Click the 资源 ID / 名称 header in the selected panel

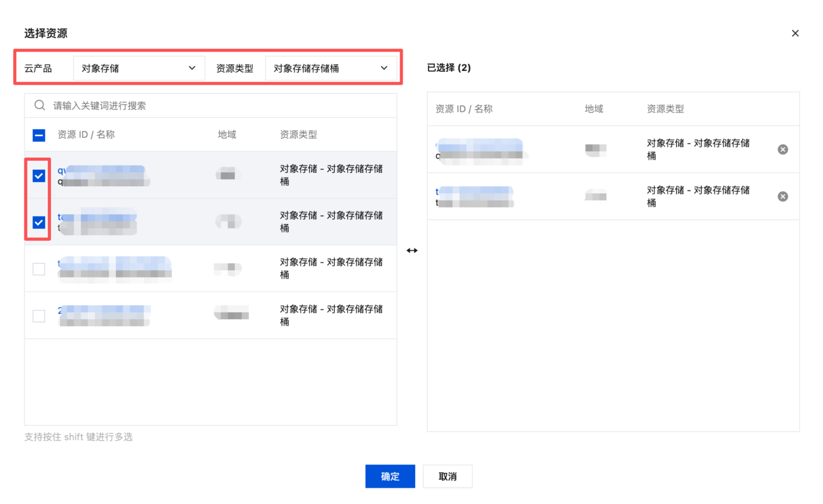click(464, 109)
